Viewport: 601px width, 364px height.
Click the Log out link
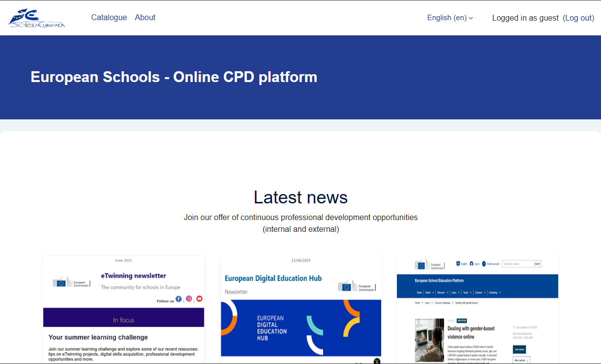(578, 18)
